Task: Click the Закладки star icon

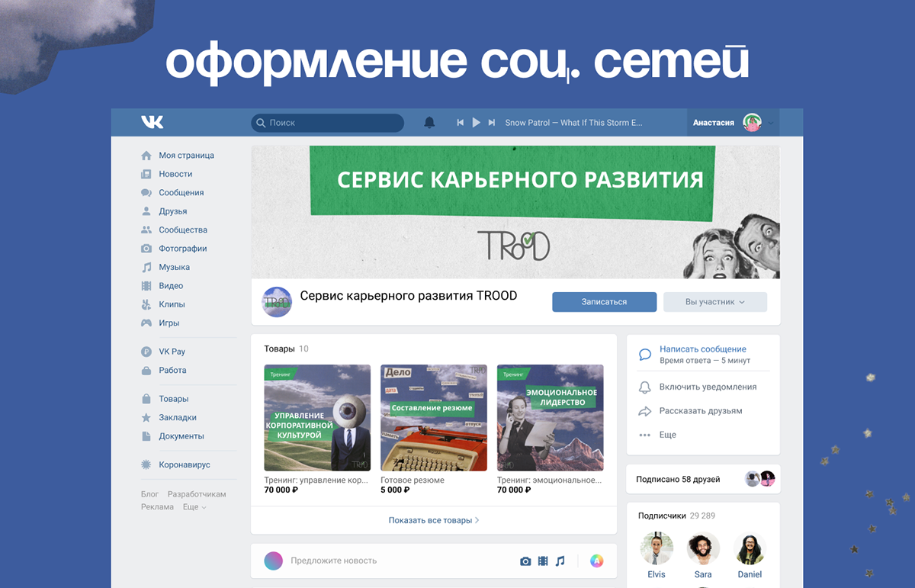Action: click(146, 417)
